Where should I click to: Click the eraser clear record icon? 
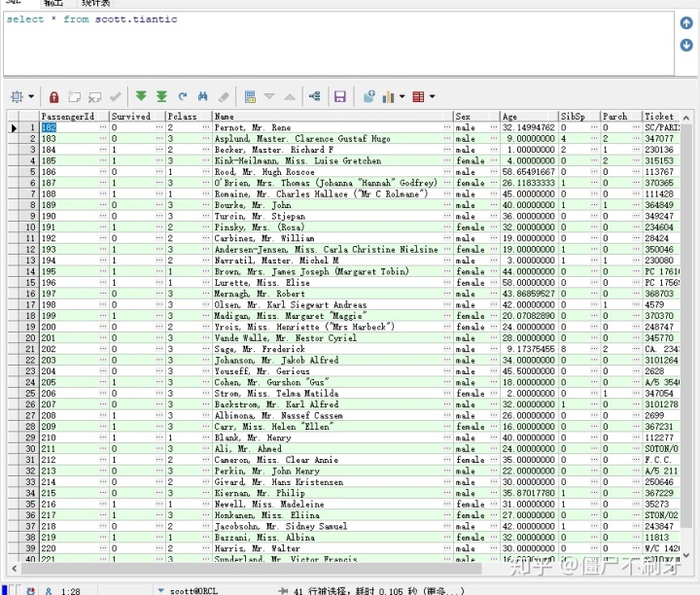point(224,97)
